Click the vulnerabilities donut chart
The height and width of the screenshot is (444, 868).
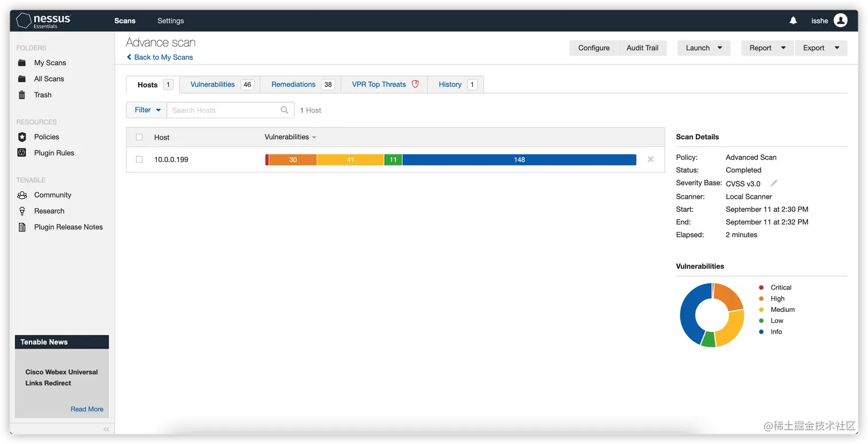tap(712, 315)
